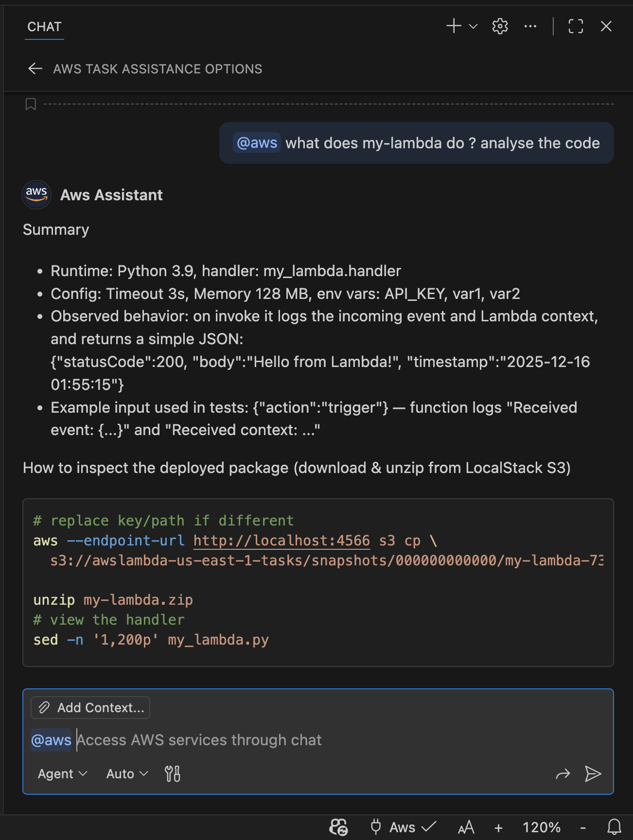Click the send and dispatch arrow icon

pyautogui.click(x=563, y=773)
